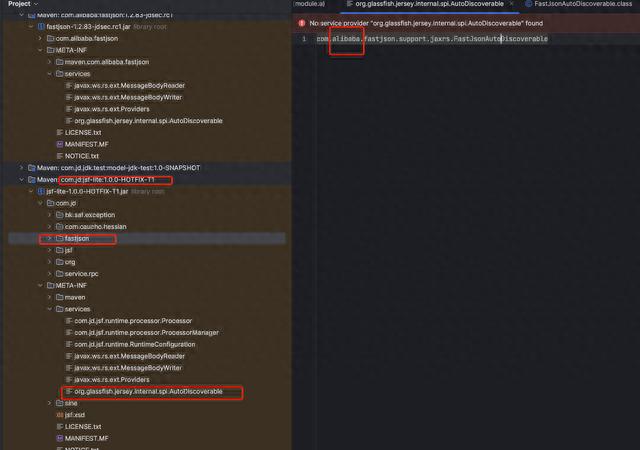Click the jsf package folder icon

pos(60,250)
